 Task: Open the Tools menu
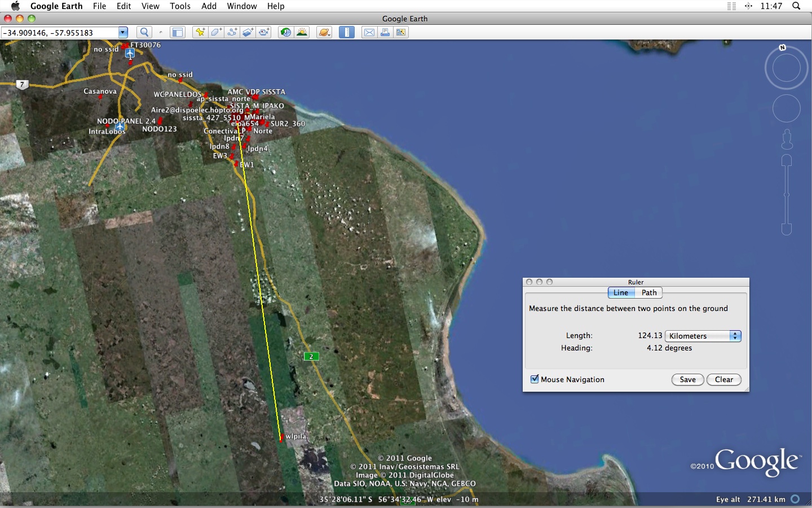(180, 6)
